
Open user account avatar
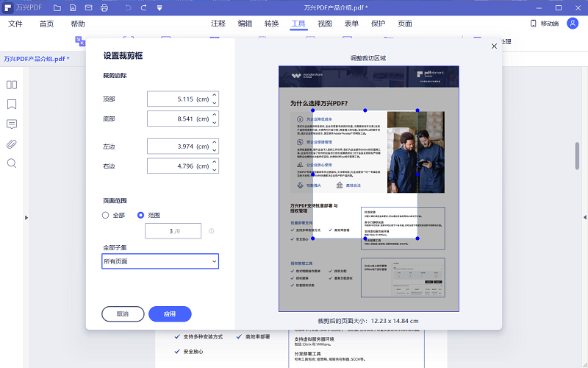point(573,24)
